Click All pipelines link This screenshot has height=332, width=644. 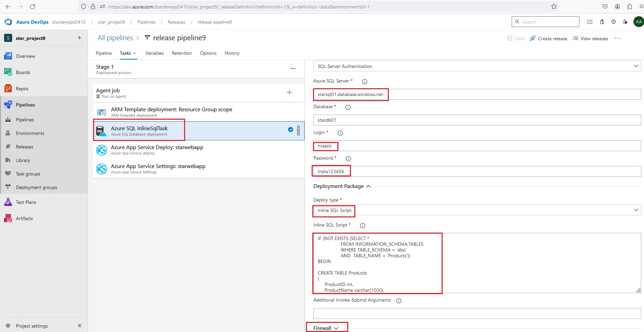click(115, 38)
